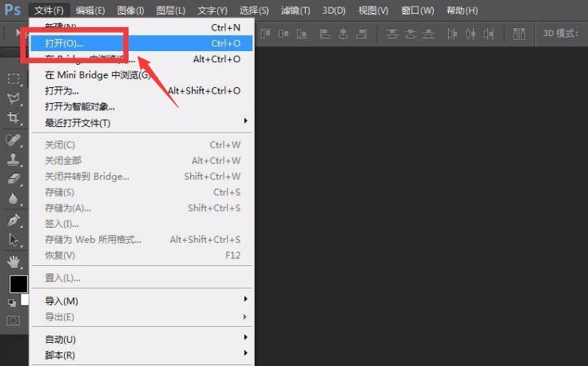Choose 关闭(C) menu entry
Viewport: 588px width, 366px height.
[x=141, y=145]
